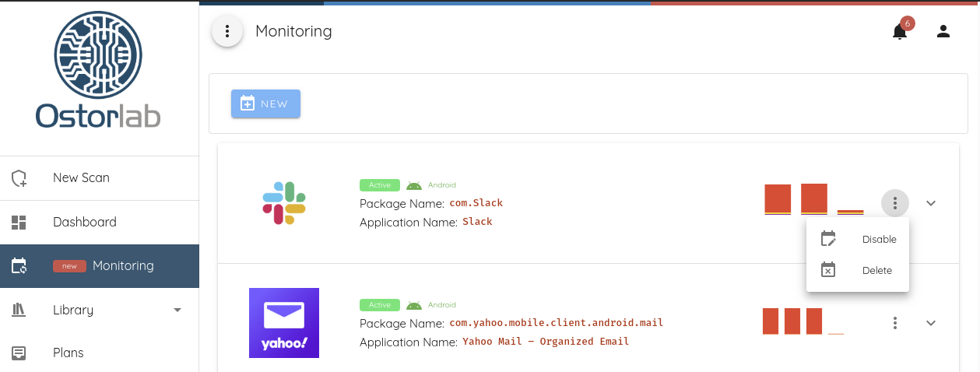Click the Yahoo Mail app logo
Image resolution: width=980 pixels, height=372 pixels.
(x=284, y=323)
